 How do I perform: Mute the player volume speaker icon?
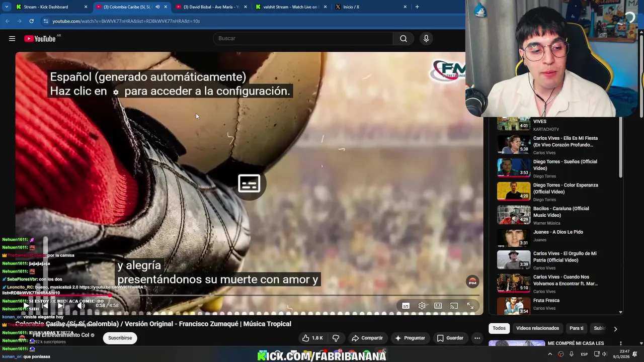point(81,306)
